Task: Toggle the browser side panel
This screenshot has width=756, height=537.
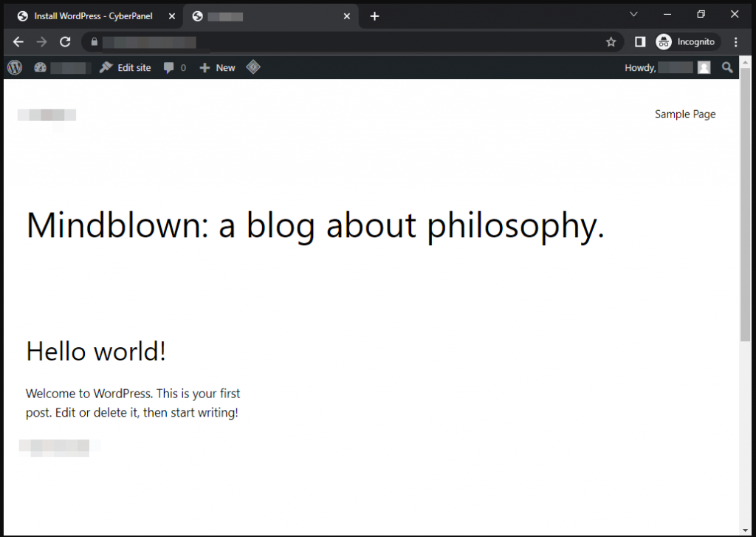Action: point(640,42)
